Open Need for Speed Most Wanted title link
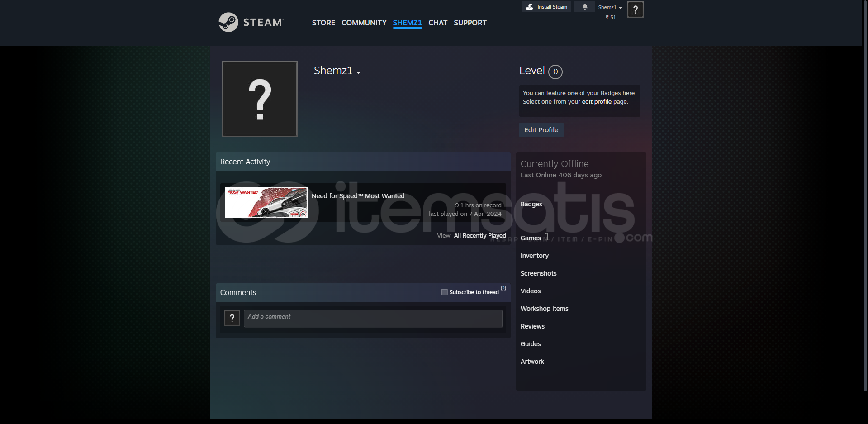Viewport: 868px width, 424px height. coord(358,196)
